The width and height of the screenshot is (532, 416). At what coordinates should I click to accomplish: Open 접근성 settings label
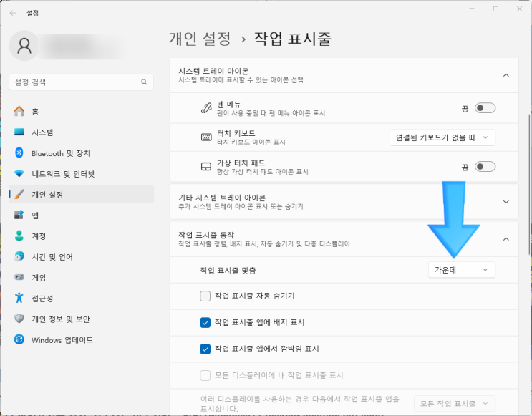[42, 298]
